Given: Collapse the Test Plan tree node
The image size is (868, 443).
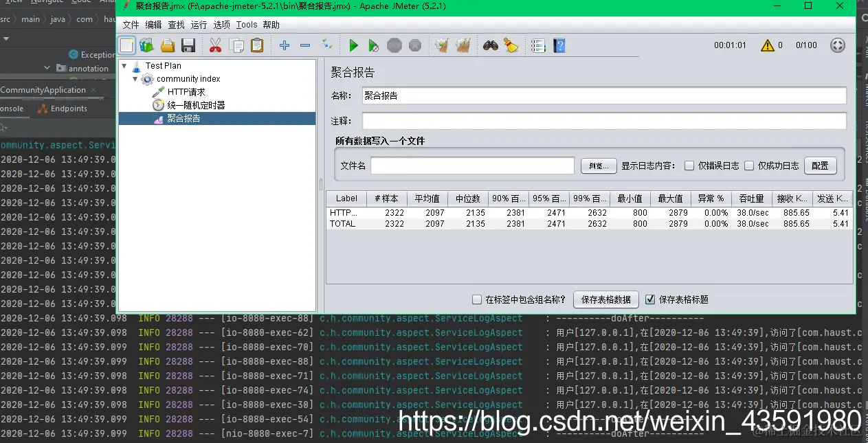Looking at the screenshot, I should 124,65.
